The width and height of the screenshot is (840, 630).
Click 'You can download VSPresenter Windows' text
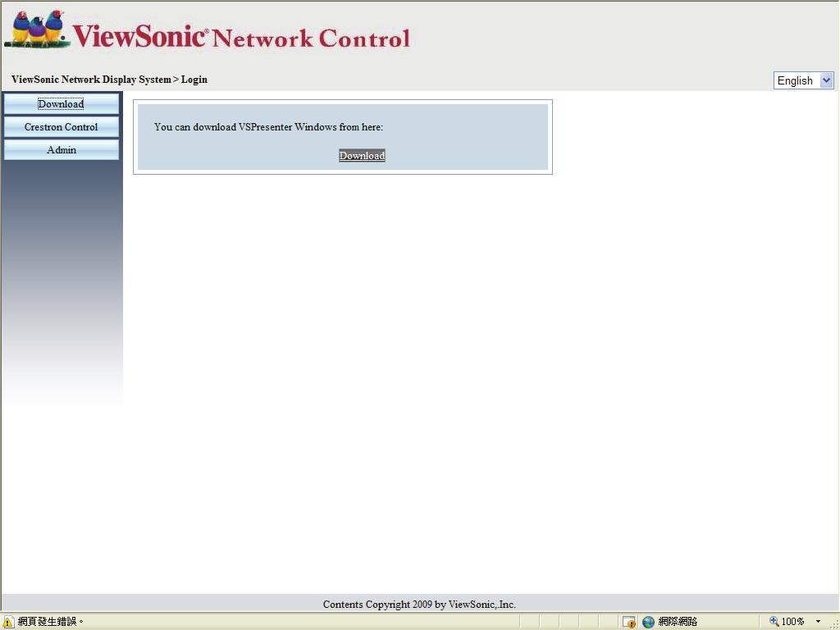coord(269,127)
